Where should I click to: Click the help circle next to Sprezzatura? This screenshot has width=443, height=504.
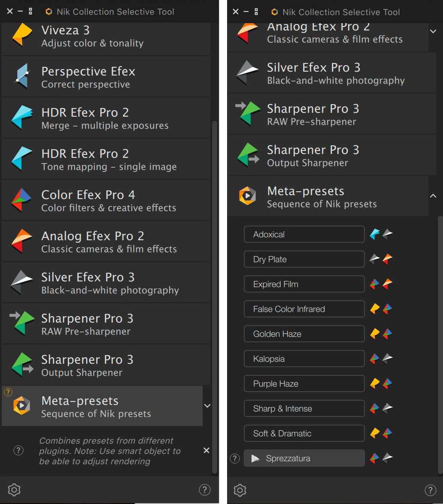tap(234, 458)
